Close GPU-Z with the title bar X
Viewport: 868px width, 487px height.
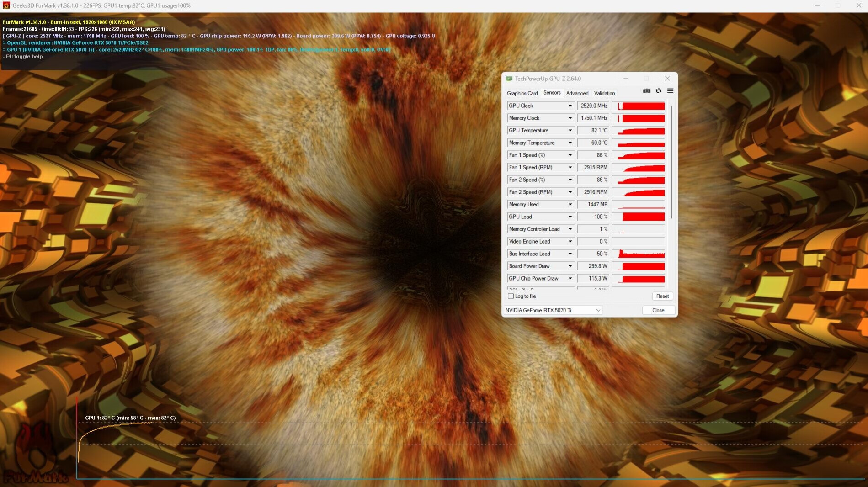(667, 79)
